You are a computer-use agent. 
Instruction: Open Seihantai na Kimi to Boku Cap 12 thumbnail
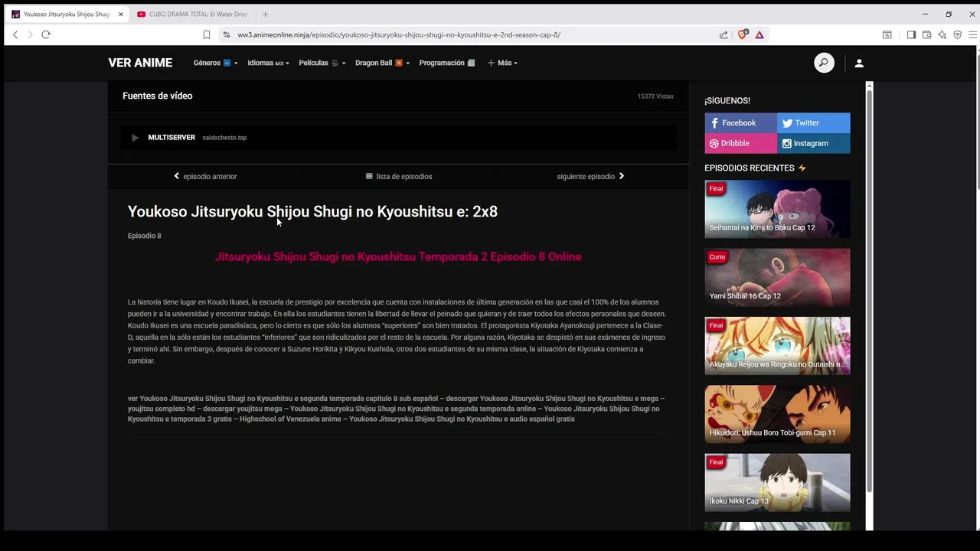(x=777, y=209)
